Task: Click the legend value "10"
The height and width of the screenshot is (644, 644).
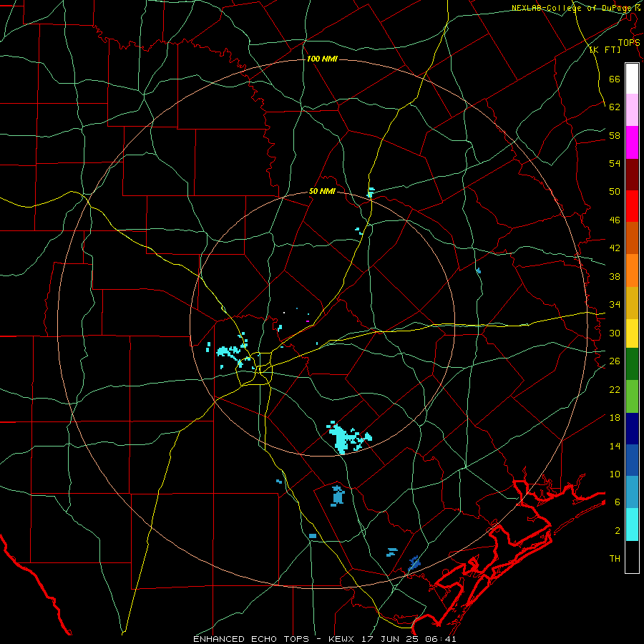Action: tap(615, 474)
